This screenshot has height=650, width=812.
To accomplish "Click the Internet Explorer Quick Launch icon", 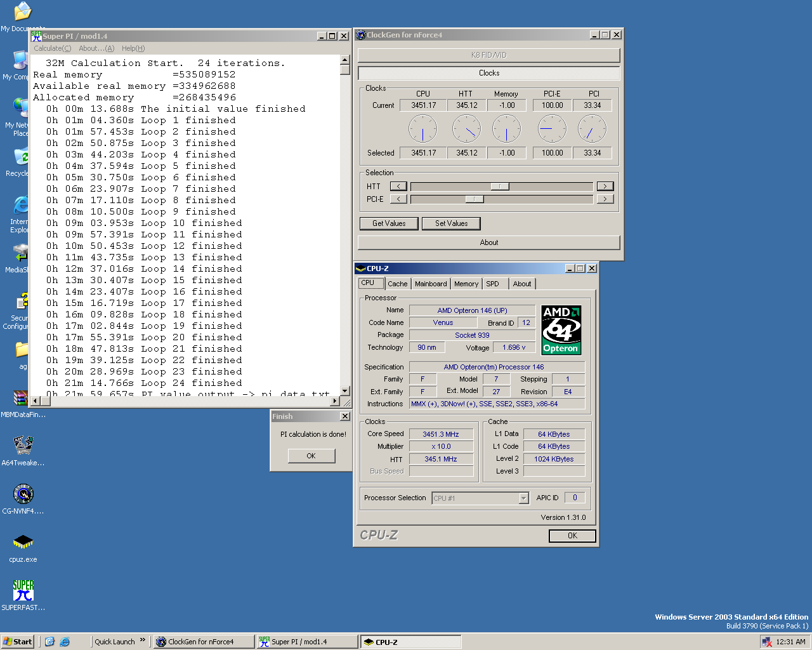I will 65,642.
